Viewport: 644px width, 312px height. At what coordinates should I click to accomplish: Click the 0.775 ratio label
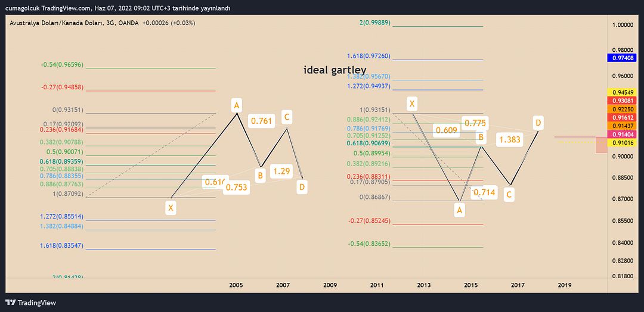pyautogui.click(x=475, y=123)
